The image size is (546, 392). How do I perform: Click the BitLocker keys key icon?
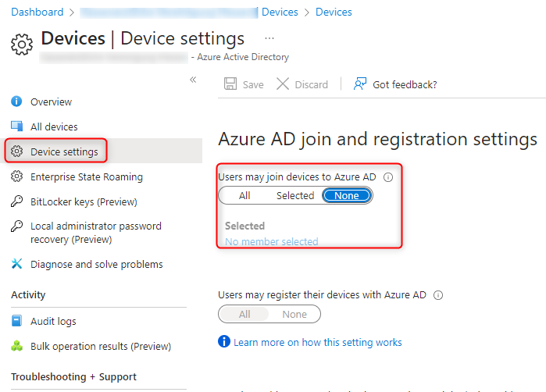[16, 201]
